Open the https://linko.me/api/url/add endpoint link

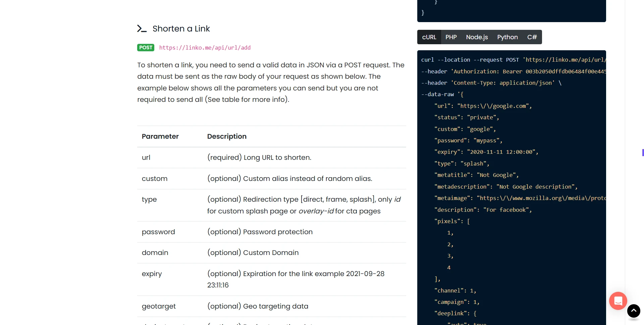coord(205,48)
